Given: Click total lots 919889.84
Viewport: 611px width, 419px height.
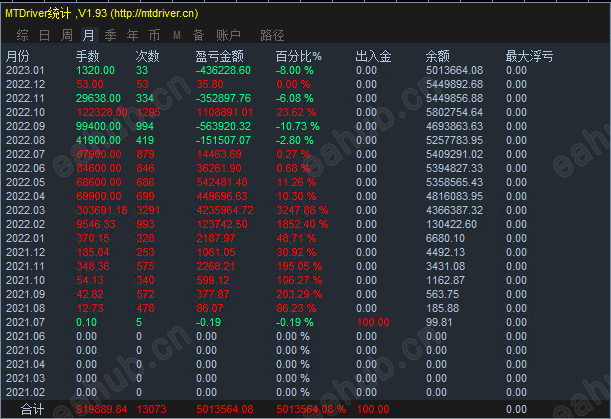Looking at the screenshot, I should click(102, 410).
